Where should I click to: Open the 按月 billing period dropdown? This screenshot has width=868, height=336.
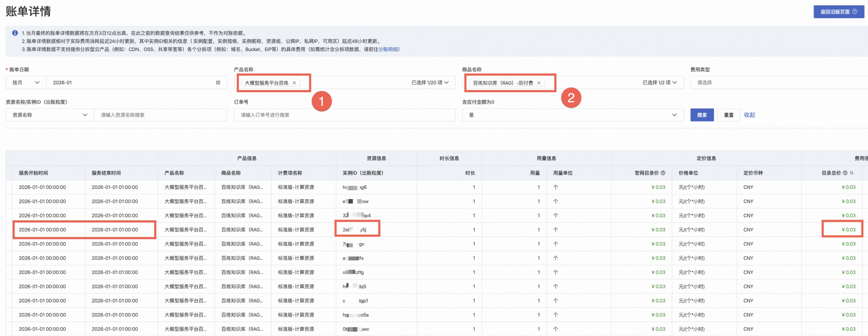[x=26, y=83]
